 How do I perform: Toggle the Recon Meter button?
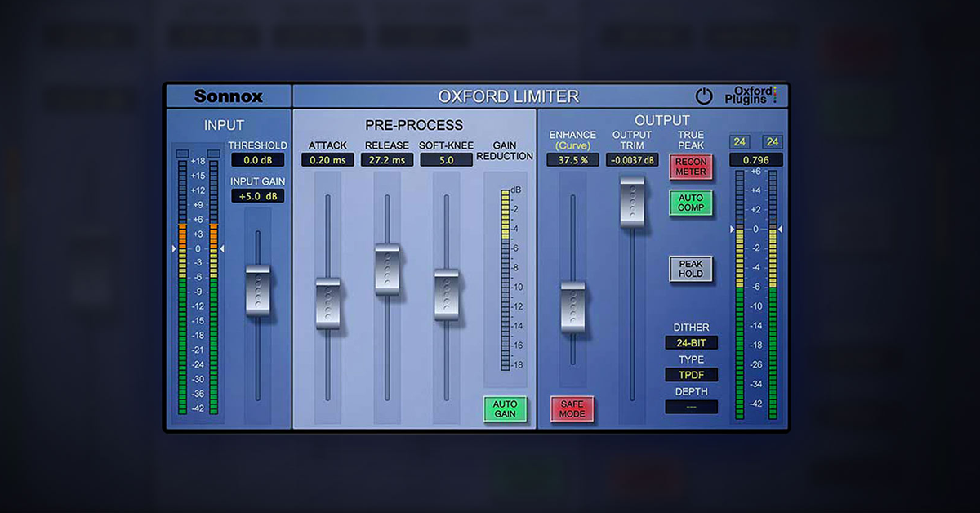(x=691, y=167)
